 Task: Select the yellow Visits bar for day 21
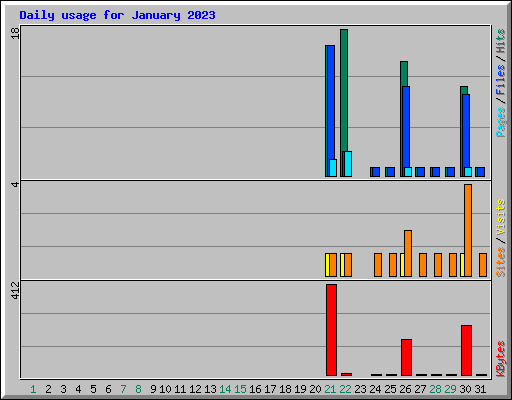coord(327,265)
